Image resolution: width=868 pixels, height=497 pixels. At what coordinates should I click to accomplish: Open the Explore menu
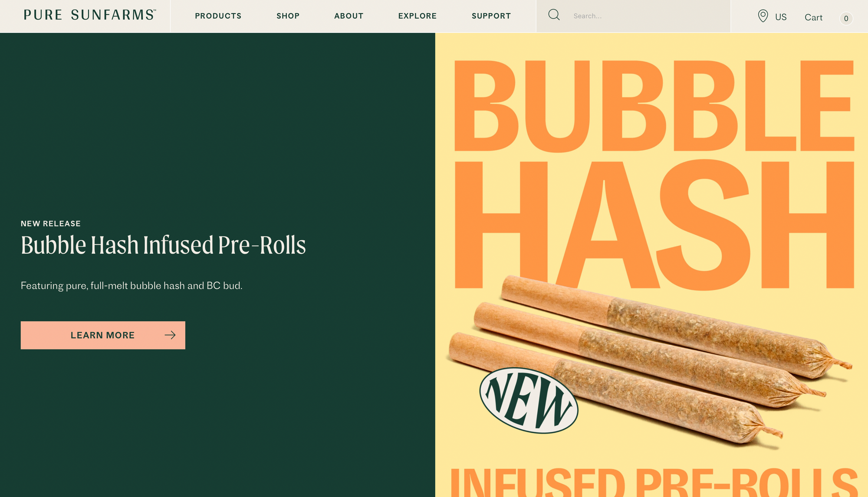(x=417, y=16)
